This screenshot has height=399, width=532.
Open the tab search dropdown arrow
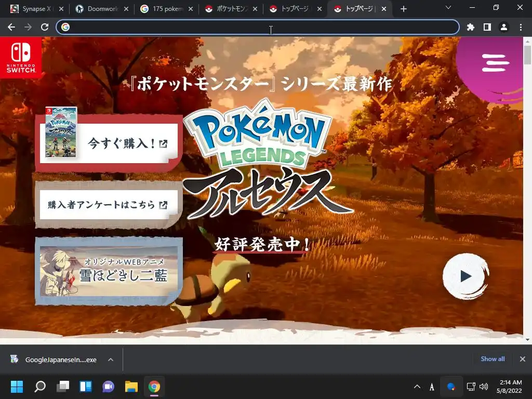tap(448, 7)
